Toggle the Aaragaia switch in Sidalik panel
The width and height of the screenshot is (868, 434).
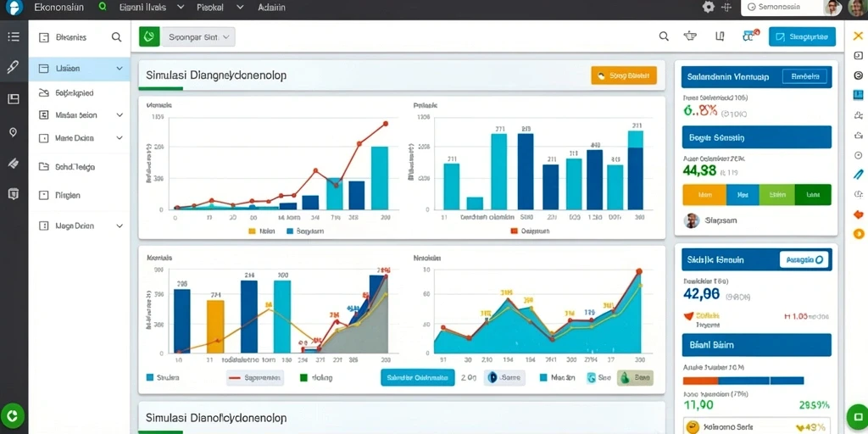pos(804,259)
